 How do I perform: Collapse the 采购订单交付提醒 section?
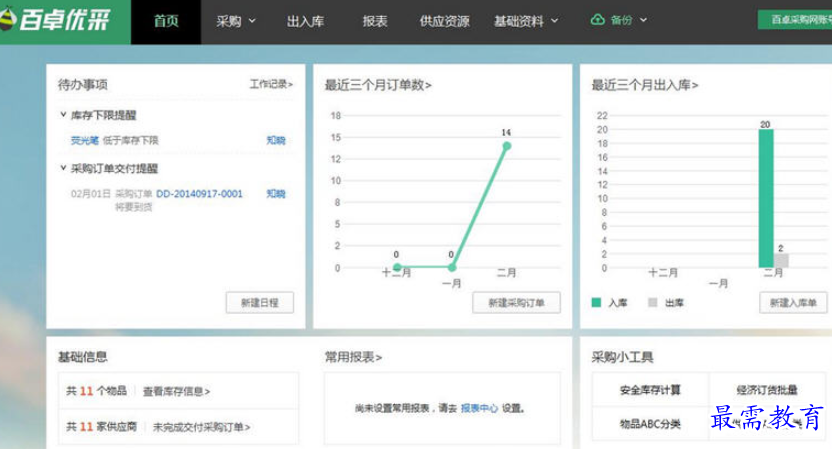pos(63,169)
